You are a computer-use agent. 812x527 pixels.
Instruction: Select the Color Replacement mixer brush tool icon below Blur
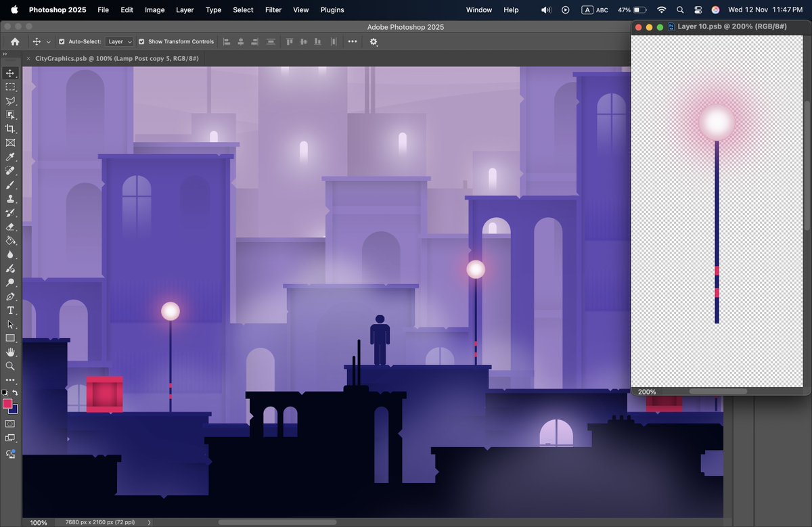(x=10, y=269)
